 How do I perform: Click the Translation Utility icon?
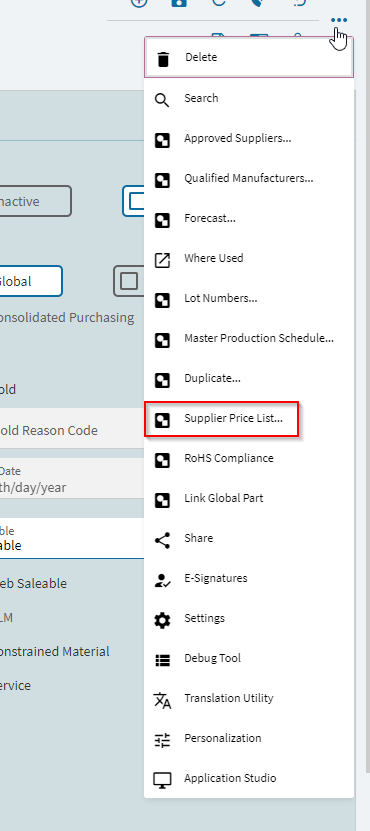click(162, 700)
